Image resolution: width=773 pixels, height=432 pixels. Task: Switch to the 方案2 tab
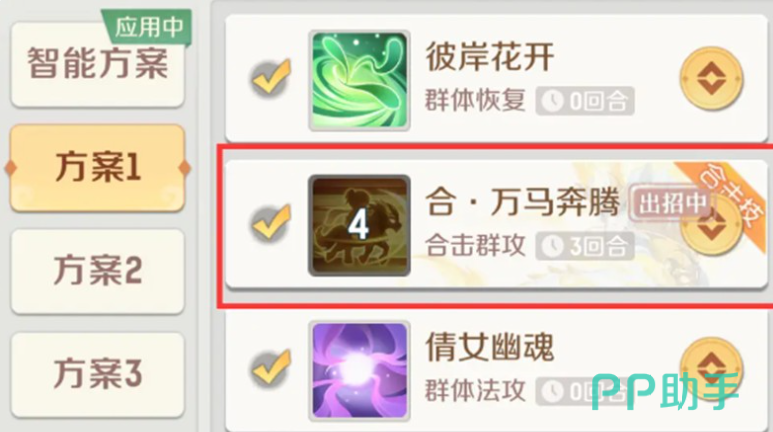pyautogui.click(x=98, y=271)
